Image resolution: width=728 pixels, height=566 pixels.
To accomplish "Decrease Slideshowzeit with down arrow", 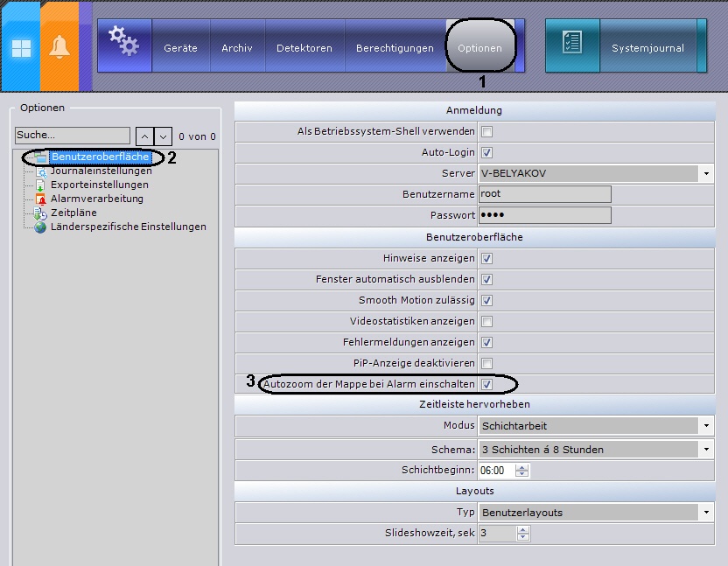I will pos(522,537).
